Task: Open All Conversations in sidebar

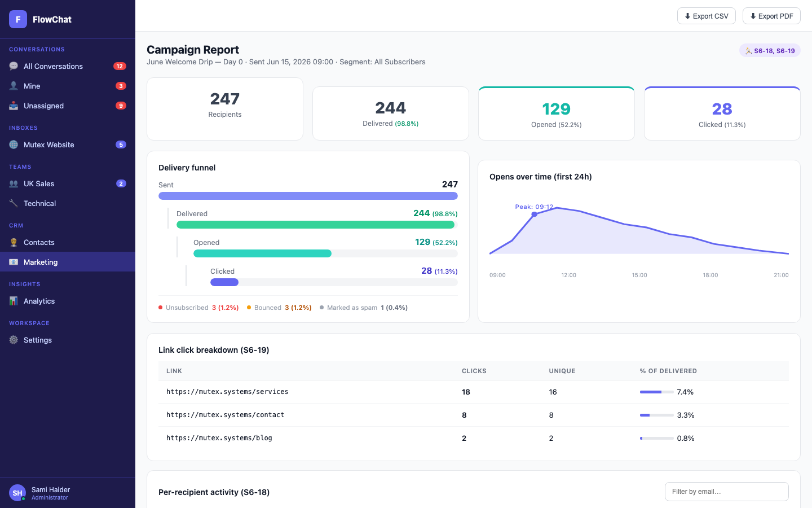Action: [68, 66]
